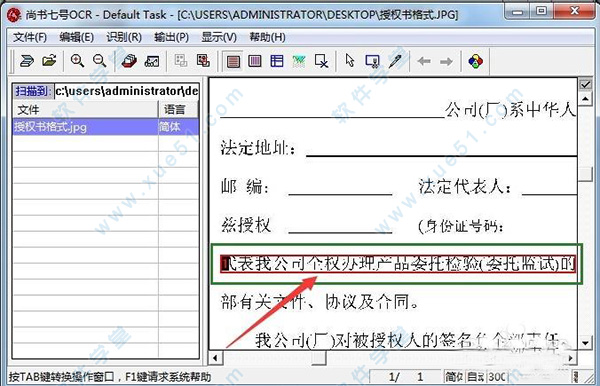The height and width of the screenshot is (386, 600).
Task: Click the delete region icon
Action: tap(321, 61)
